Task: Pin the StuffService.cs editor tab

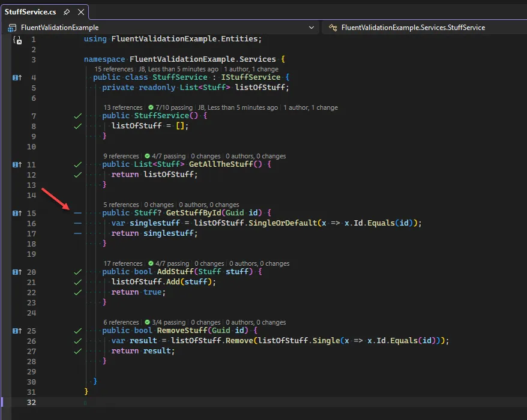Action: point(66,11)
